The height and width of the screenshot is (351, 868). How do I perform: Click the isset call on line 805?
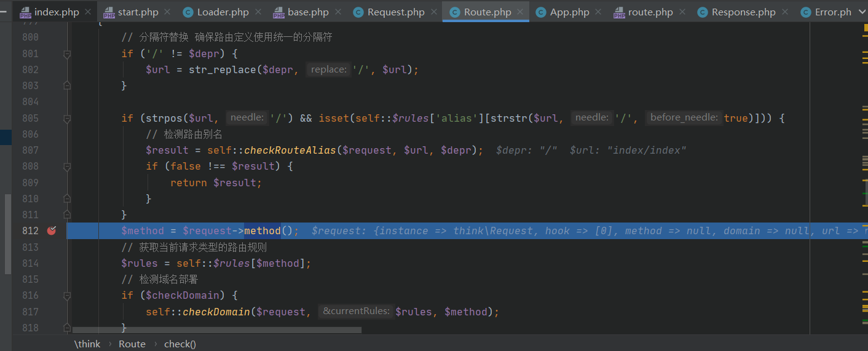(334, 118)
